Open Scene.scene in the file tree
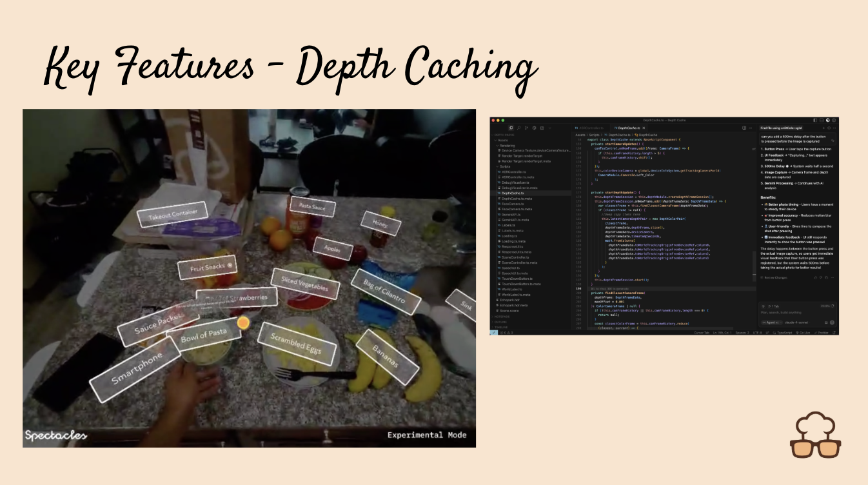Image resolution: width=868 pixels, height=485 pixels. pos(509,311)
